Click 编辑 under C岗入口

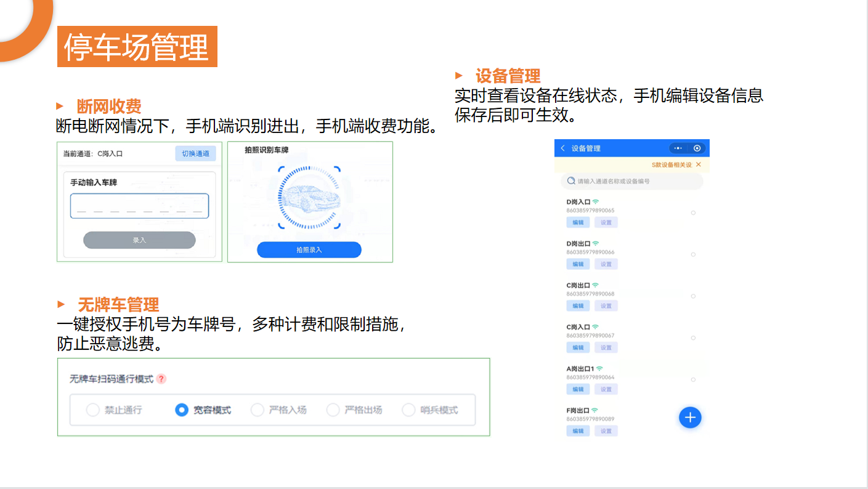578,348
